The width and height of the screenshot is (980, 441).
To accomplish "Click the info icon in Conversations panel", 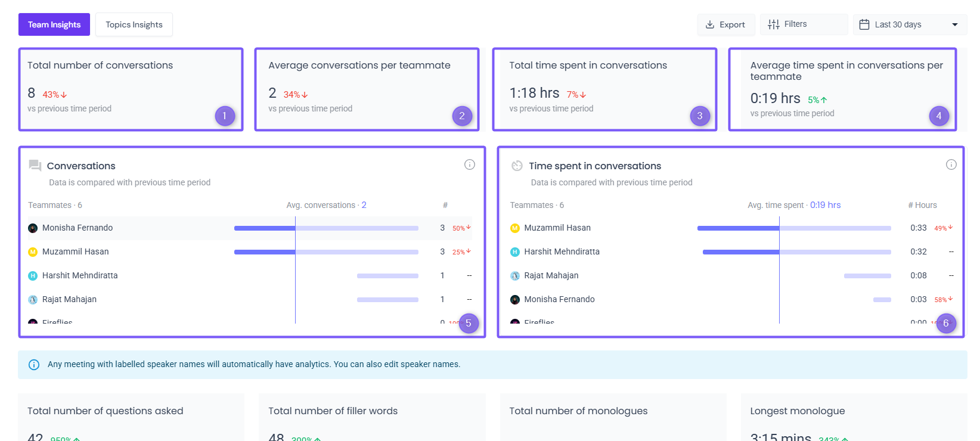I will (470, 164).
